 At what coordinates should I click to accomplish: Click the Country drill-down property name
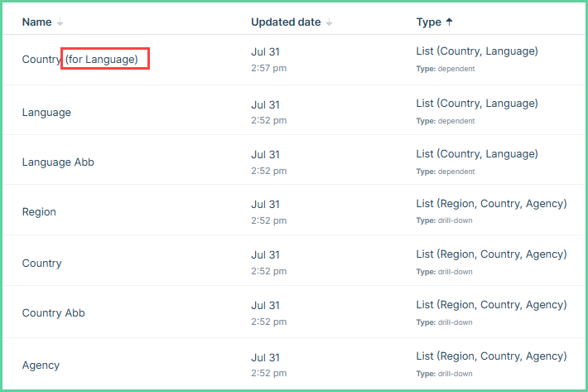(42, 263)
